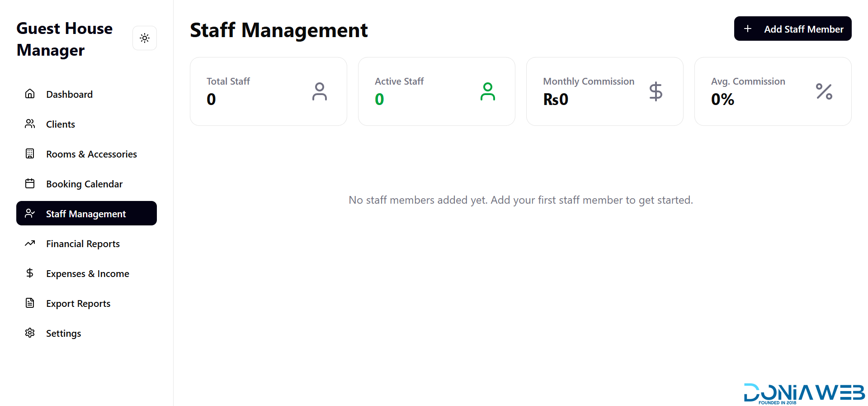Click the Monthly Commission dollar icon
This screenshot has height=406, width=868.
(x=656, y=91)
